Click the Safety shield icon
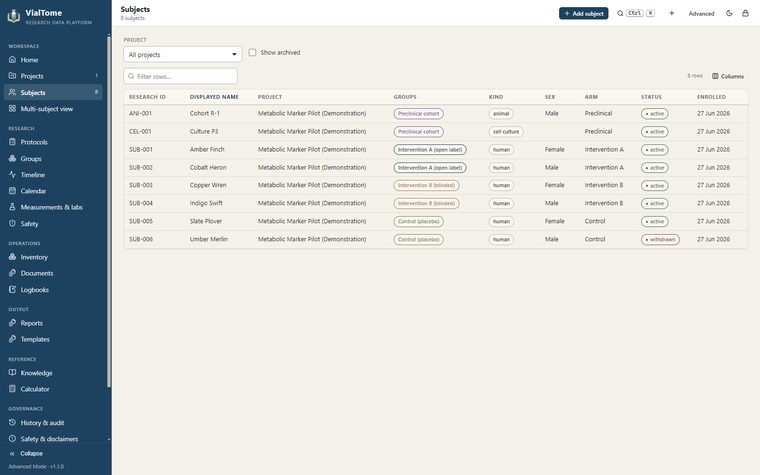This screenshot has width=760, height=475. click(13, 223)
